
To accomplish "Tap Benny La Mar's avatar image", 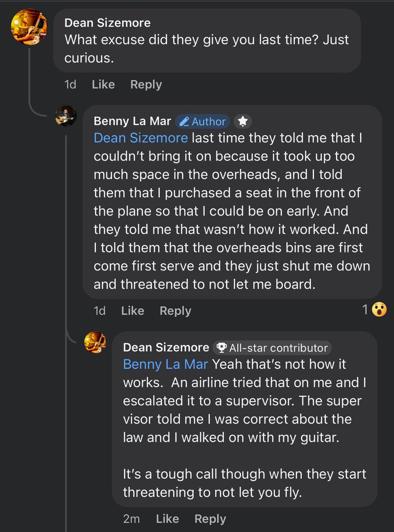I will coord(66,117).
